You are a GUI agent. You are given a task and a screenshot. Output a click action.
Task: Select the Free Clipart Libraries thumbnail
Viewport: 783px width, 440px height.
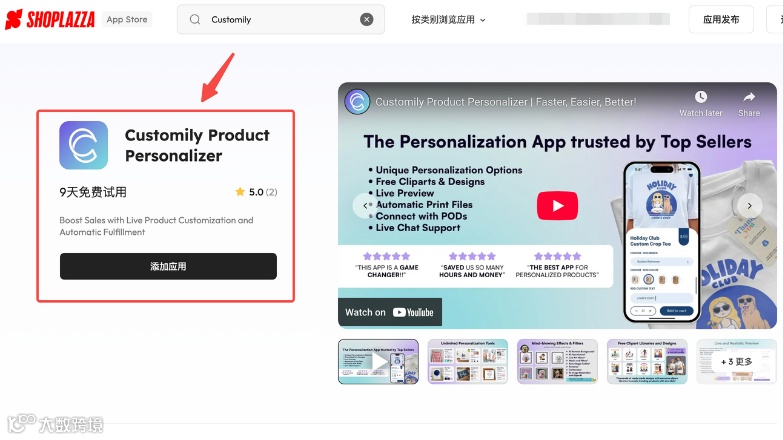647,362
